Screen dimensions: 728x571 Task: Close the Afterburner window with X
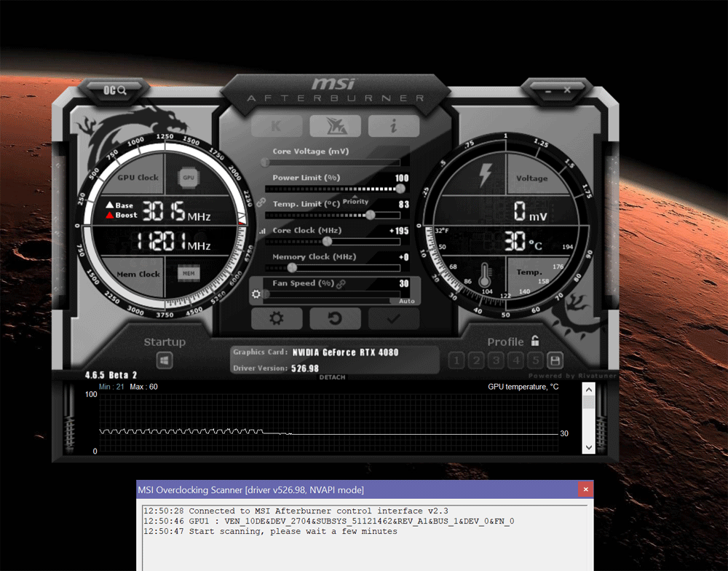[567, 90]
